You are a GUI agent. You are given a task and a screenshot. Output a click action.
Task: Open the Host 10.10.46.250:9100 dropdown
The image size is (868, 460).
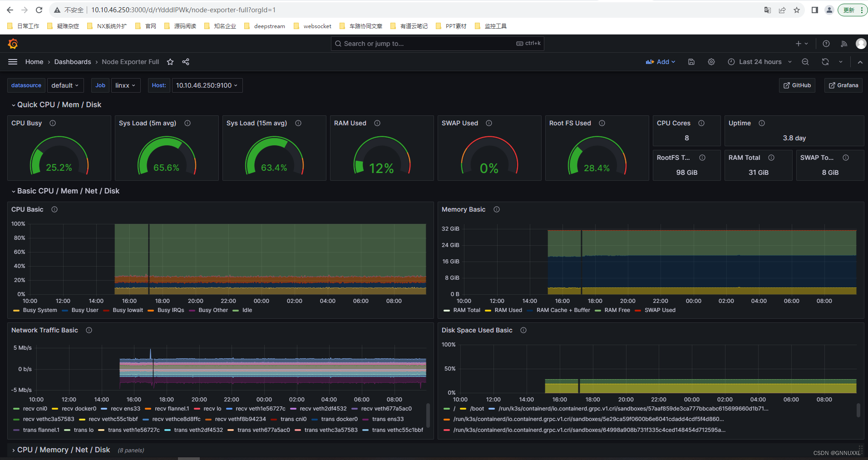click(x=207, y=85)
